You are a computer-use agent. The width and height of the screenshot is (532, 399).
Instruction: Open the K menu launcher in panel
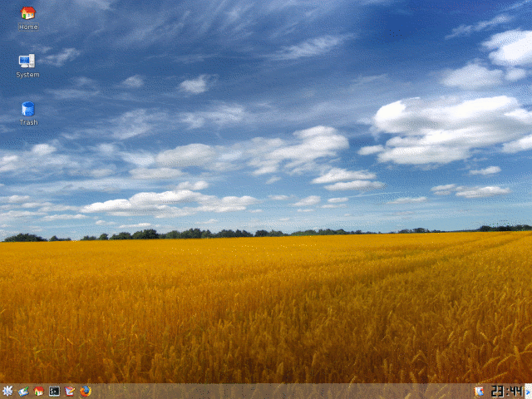click(7, 392)
